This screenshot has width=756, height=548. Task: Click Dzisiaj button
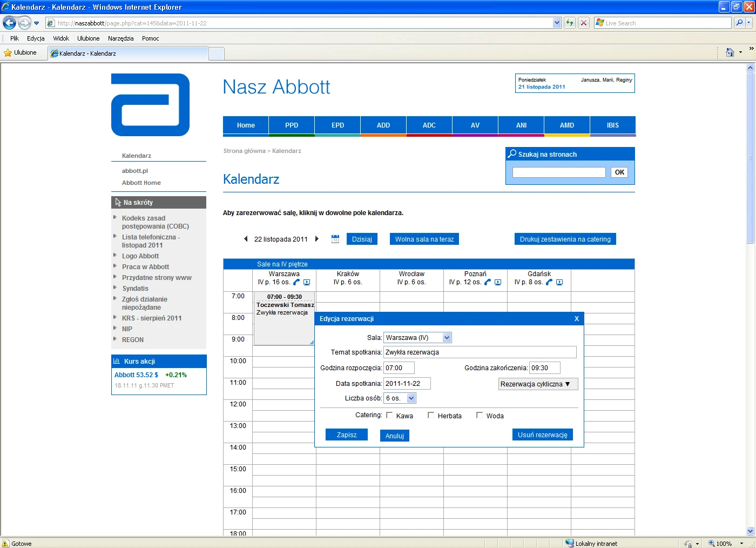coord(362,239)
